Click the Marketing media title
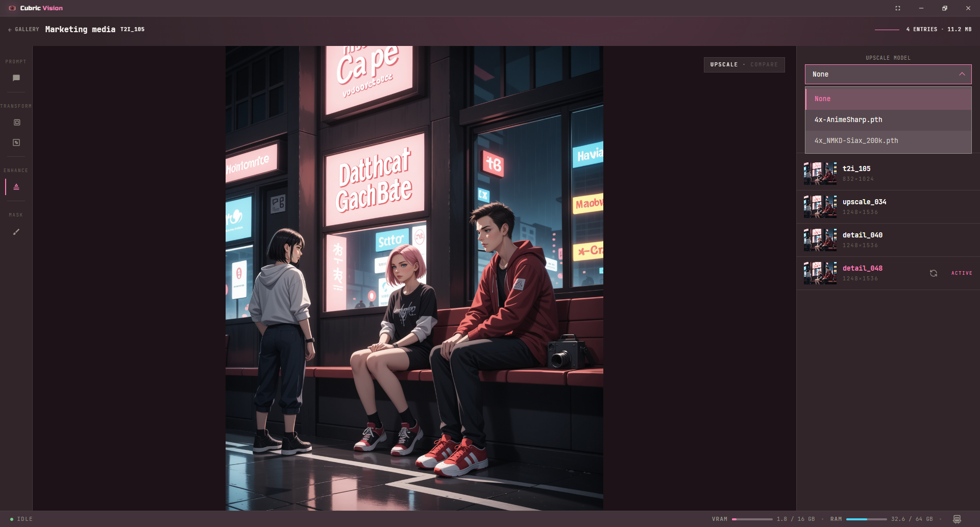 point(80,30)
